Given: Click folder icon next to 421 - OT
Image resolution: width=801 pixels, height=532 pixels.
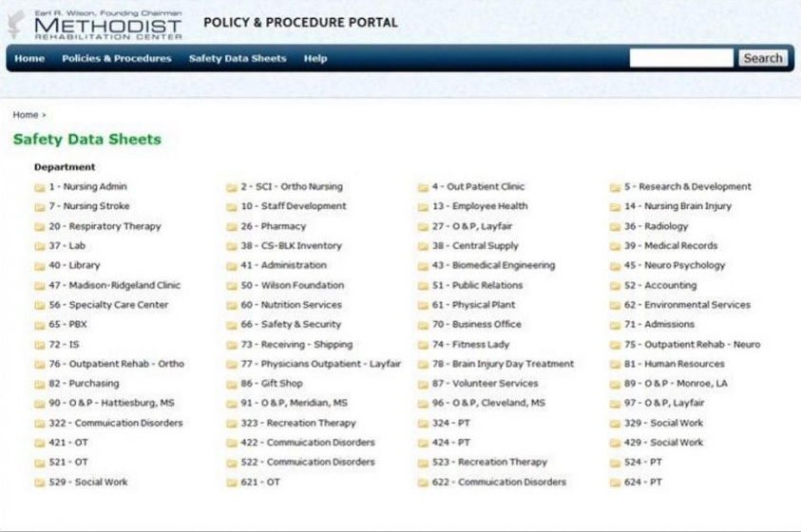Looking at the screenshot, I should (x=40, y=443).
